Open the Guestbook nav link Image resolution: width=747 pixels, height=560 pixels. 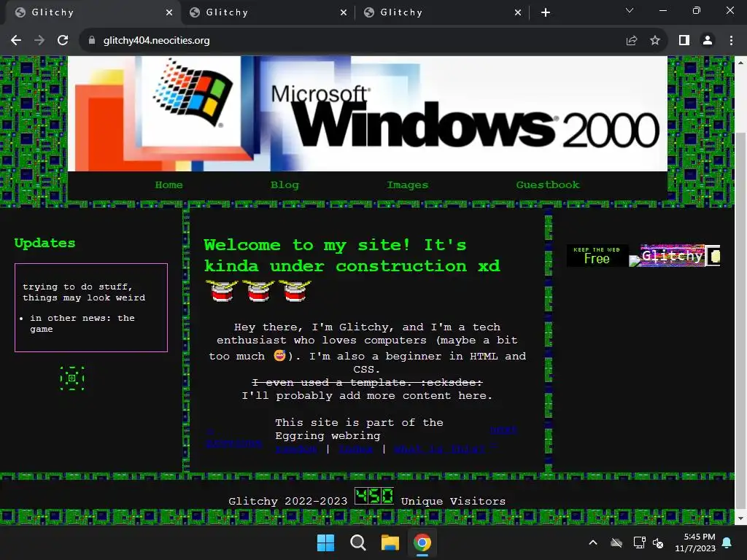[548, 184]
